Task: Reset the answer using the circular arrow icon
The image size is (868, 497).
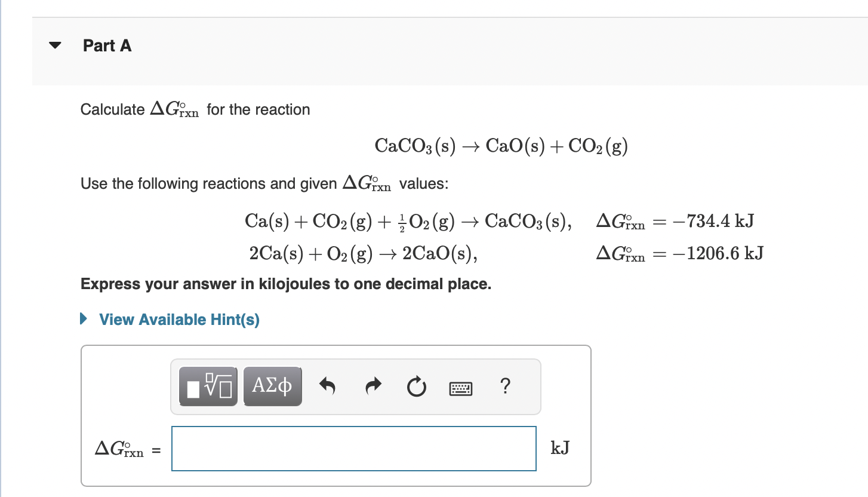Action: 416,386
